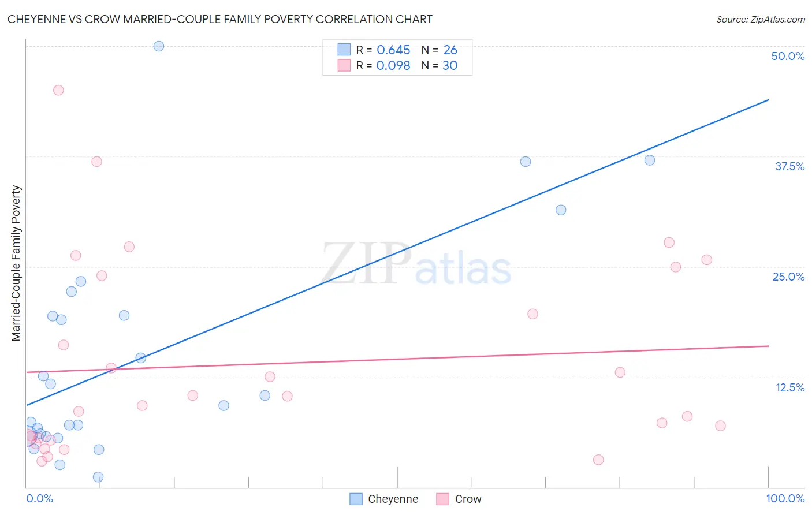Click the 0.0% x-axis label

tap(40, 498)
